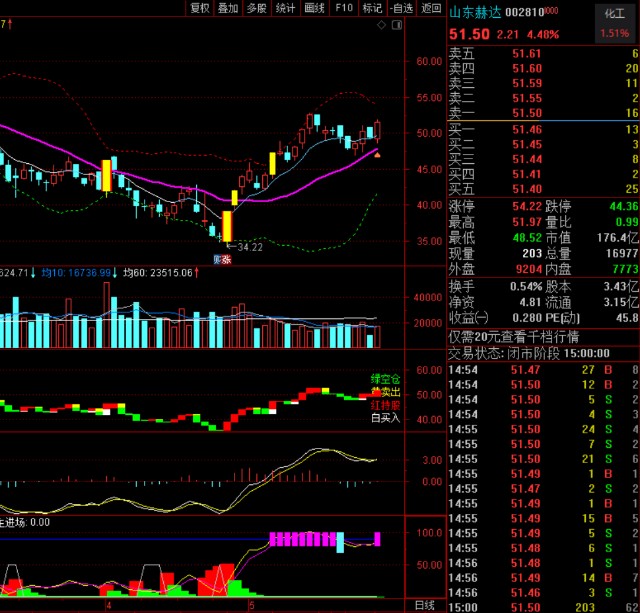
Task: Click the 返回 back button
Action: click(x=431, y=8)
